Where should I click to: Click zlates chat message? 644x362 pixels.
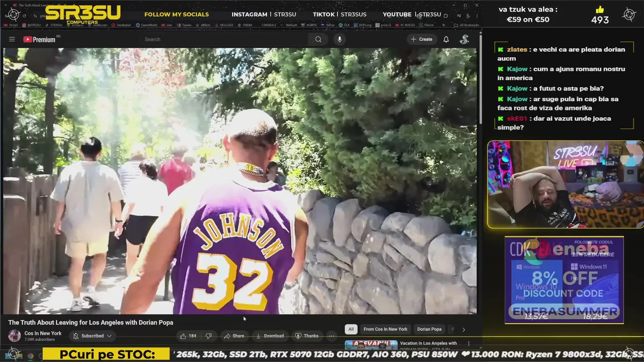point(561,54)
